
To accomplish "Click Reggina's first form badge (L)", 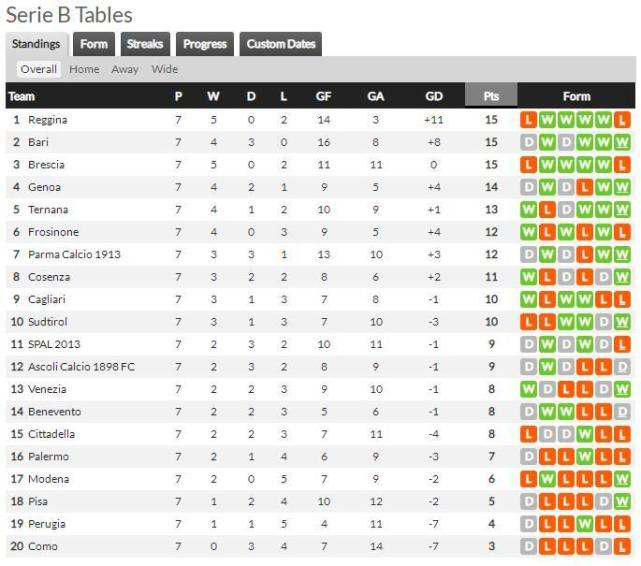I will click(x=529, y=120).
